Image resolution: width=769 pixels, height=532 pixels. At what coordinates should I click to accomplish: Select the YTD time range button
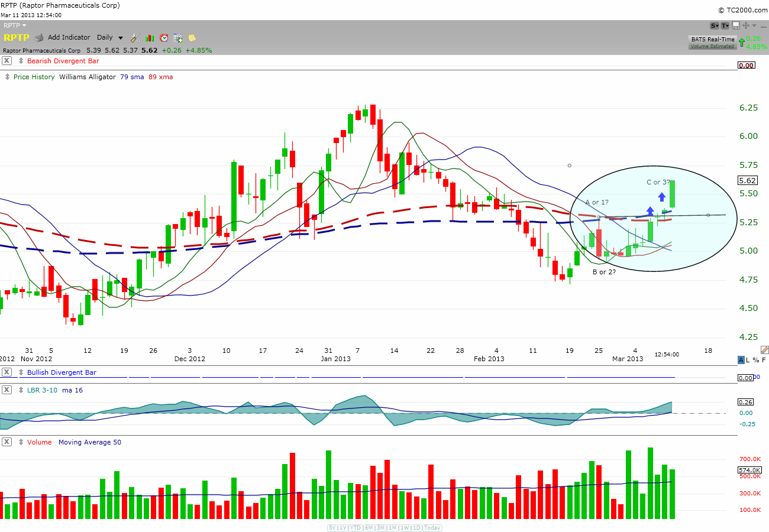(x=356, y=528)
